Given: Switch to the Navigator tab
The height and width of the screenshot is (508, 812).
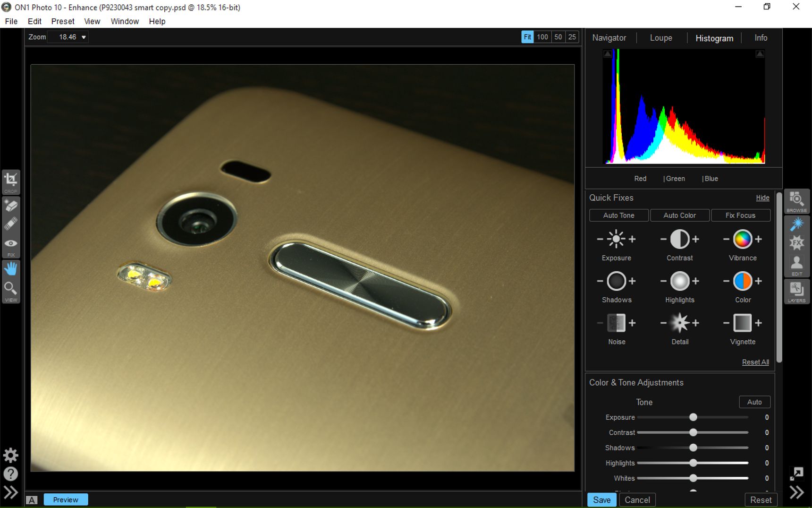Looking at the screenshot, I should click(x=609, y=38).
